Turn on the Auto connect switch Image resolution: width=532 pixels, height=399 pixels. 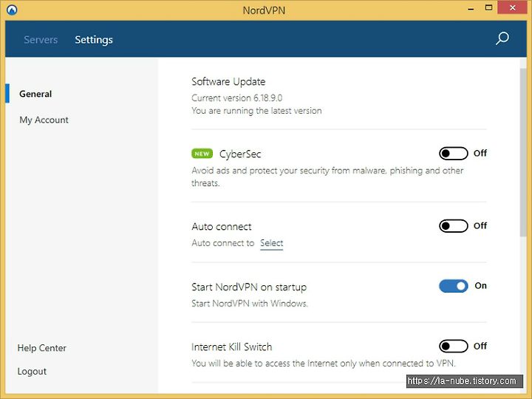453,225
